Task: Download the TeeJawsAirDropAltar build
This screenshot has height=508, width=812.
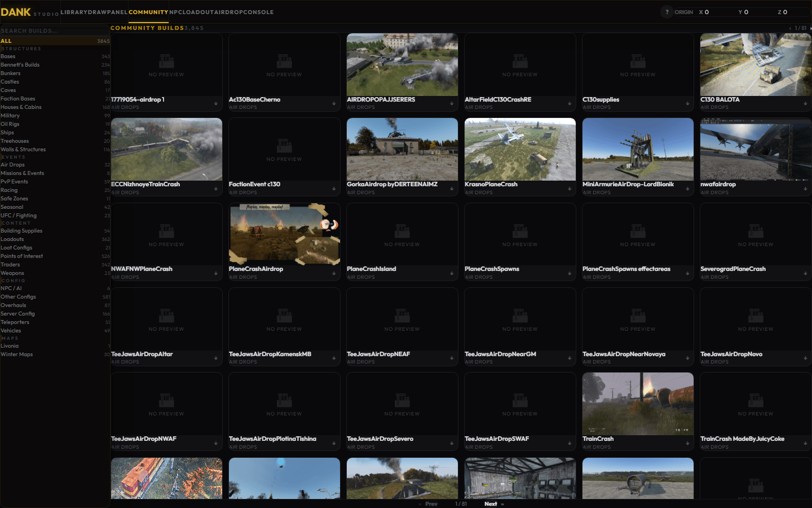Action: [x=216, y=358]
